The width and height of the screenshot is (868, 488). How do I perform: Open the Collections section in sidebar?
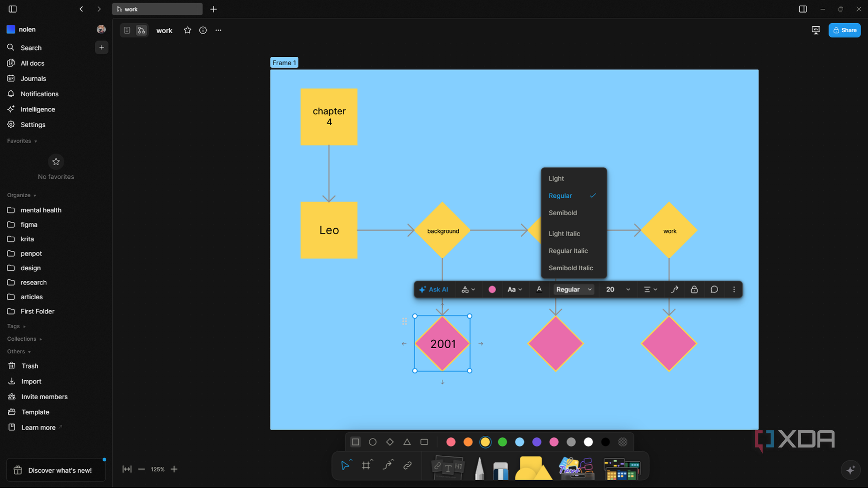pos(21,339)
